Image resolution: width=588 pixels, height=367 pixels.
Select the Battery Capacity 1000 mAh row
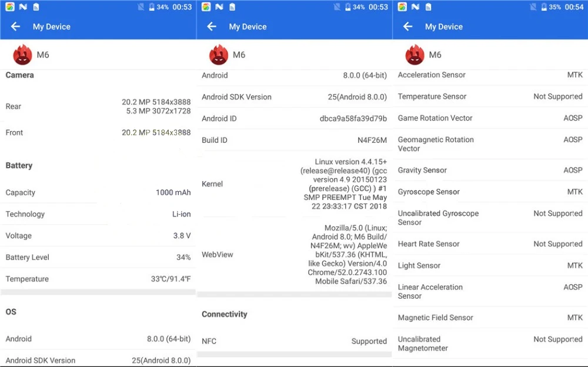(x=98, y=192)
